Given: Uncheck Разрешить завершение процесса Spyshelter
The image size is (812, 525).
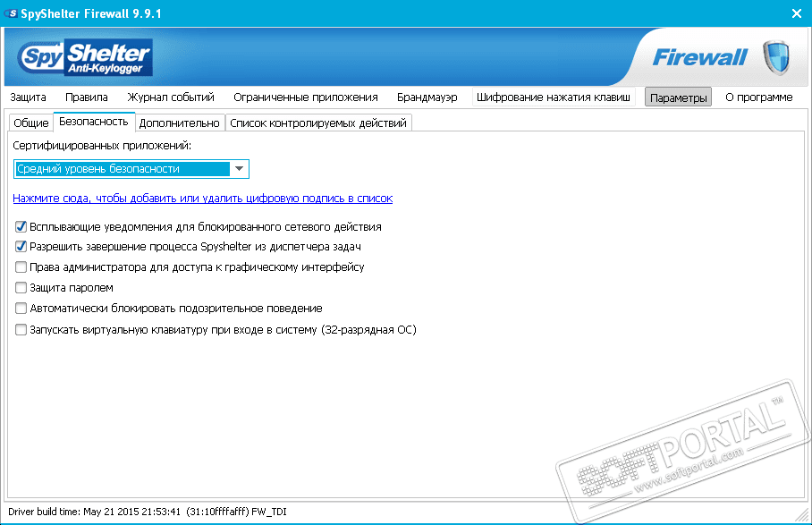Looking at the screenshot, I should [21, 247].
